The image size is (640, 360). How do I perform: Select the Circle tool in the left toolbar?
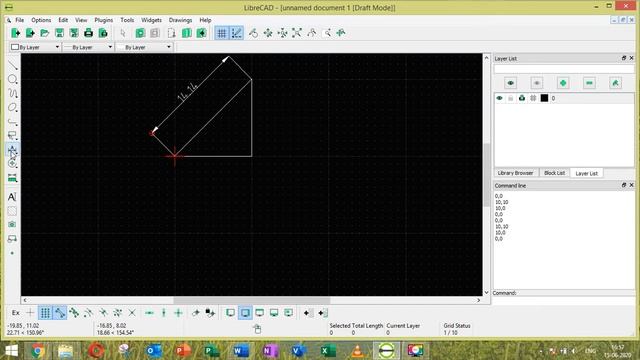(13, 79)
